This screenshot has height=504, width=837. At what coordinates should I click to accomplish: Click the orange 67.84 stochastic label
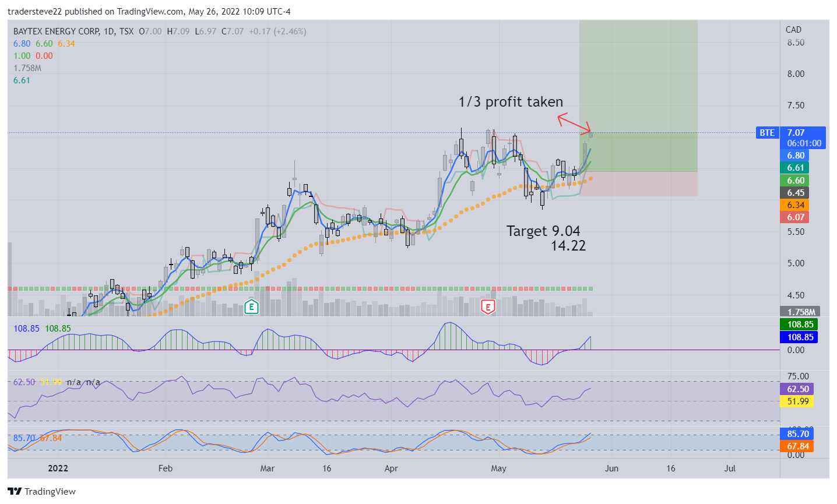point(797,446)
